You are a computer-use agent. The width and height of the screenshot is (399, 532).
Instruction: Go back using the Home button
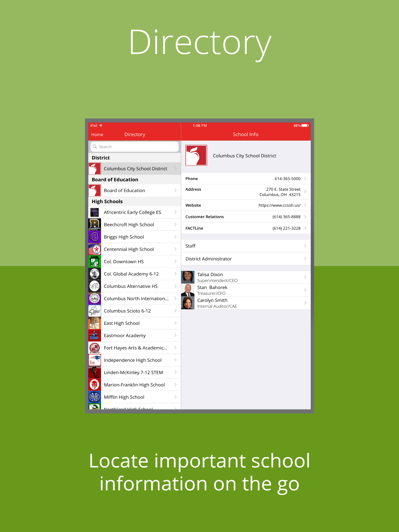click(x=97, y=134)
